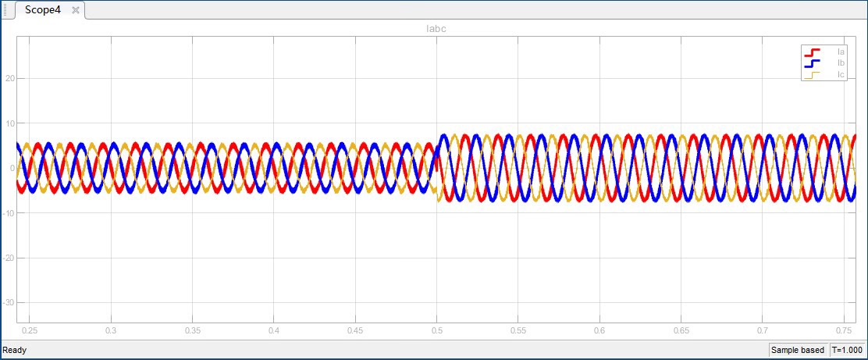
Task: Click the T=1.000 status field
Action: 847,350
